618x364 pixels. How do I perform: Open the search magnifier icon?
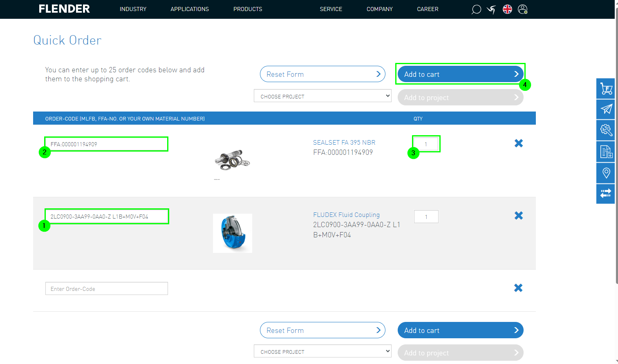[x=476, y=9]
